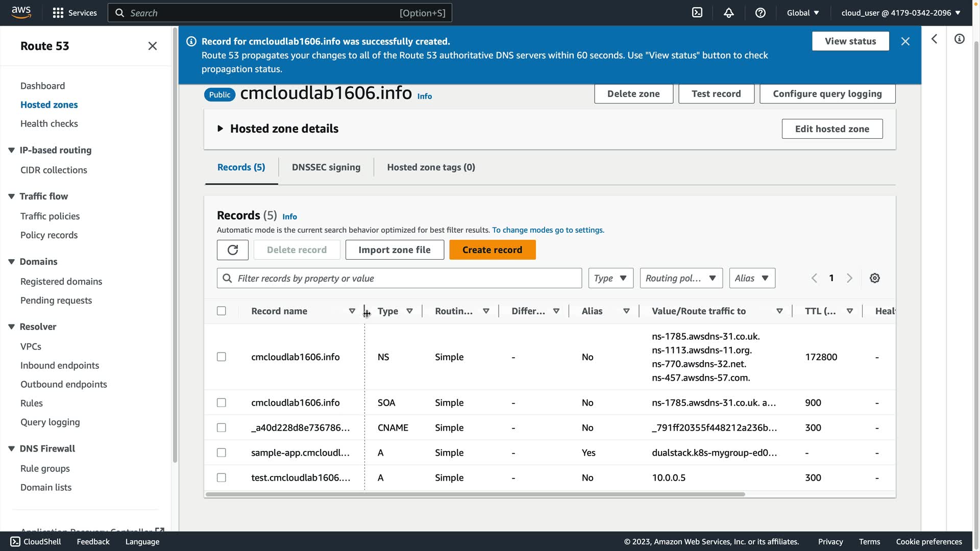Open the records table settings gear
Image resolution: width=980 pixels, height=551 pixels.
(x=875, y=278)
